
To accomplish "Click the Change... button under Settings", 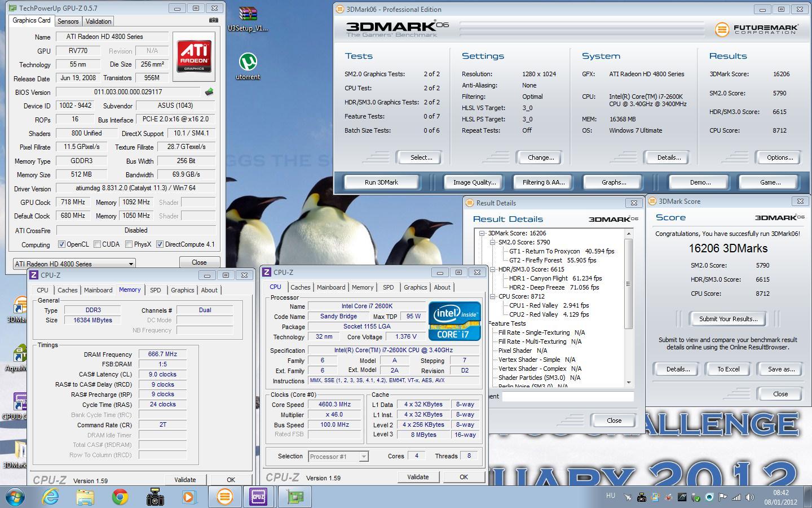I will click(541, 157).
